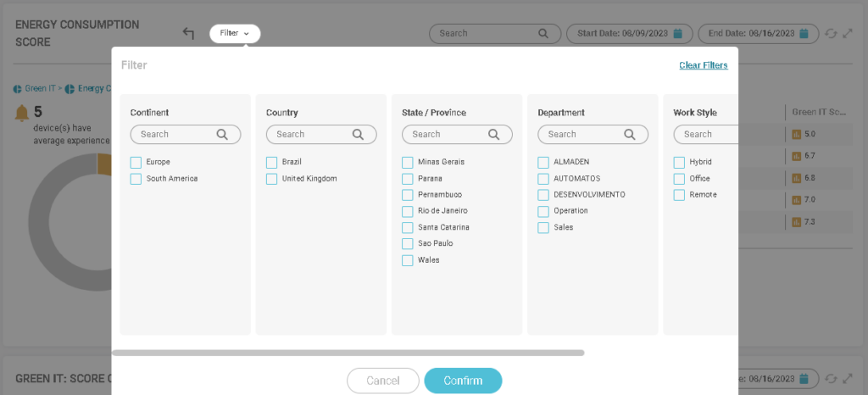Tick the Brazil country checkbox
This screenshot has height=395, width=868.
coord(272,162)
